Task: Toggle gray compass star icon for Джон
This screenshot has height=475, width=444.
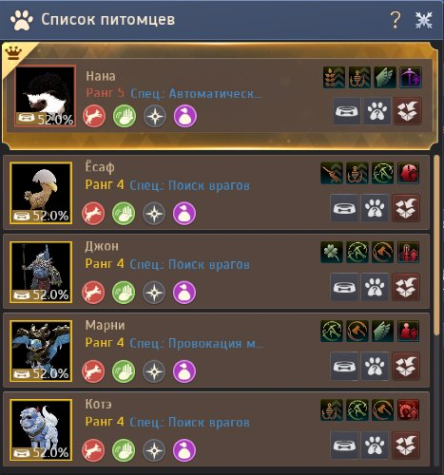Action: click(x=154, y=292)
